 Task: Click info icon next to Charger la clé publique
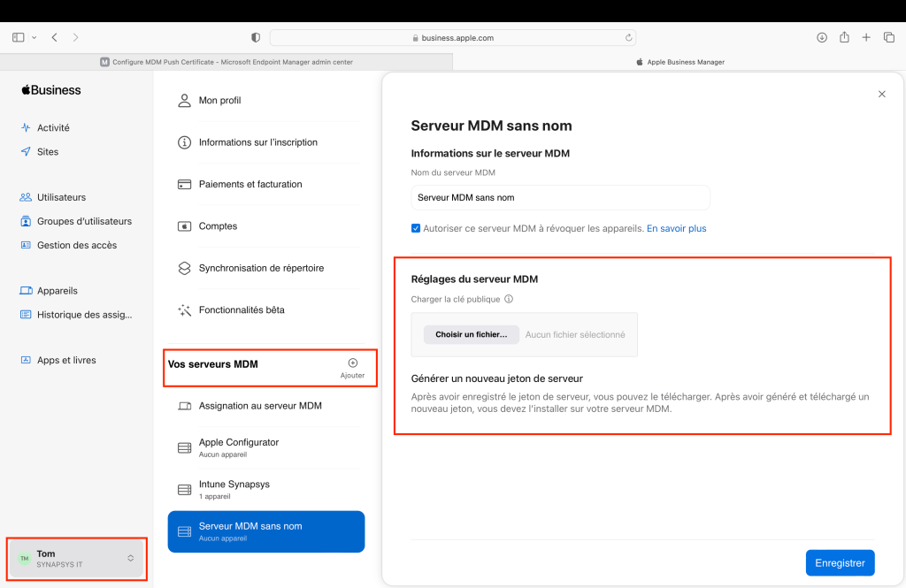(509, 299)
